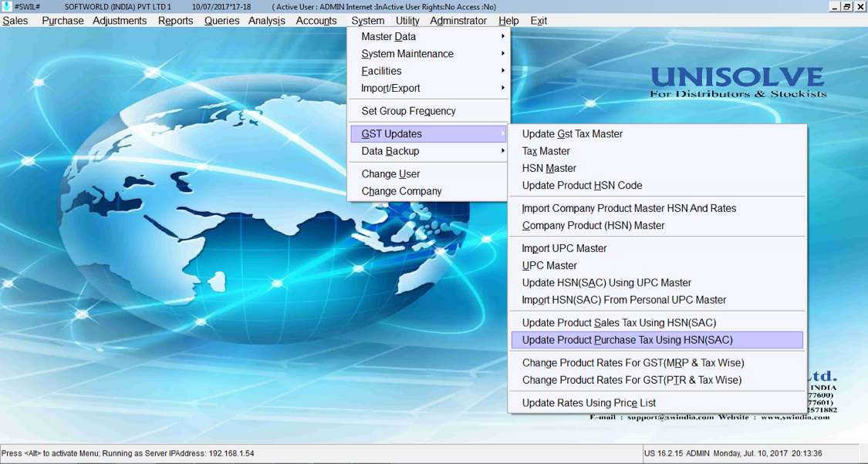
Task: Open the Accounts menu
Action: tap(316, 21)
